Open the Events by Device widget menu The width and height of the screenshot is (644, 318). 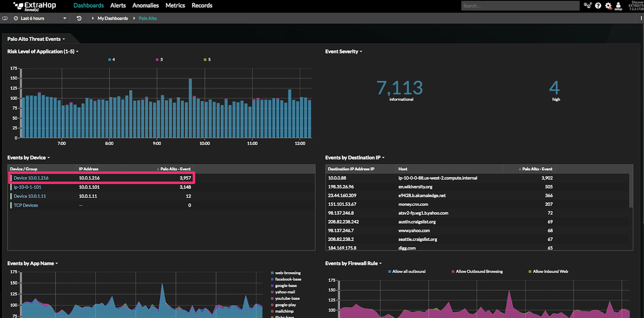click(x=29, y=158)
